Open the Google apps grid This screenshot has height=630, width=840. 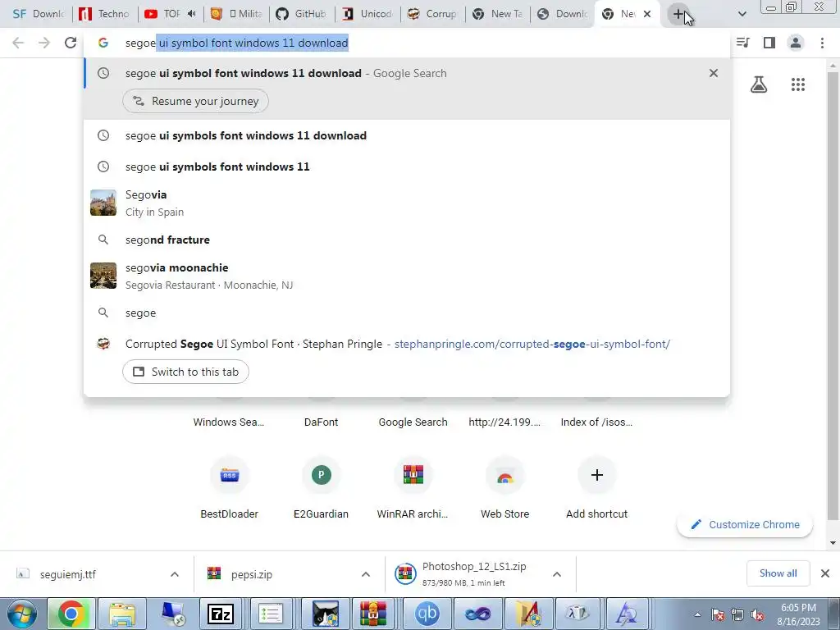pyautogui.click(x=797, y=84)
